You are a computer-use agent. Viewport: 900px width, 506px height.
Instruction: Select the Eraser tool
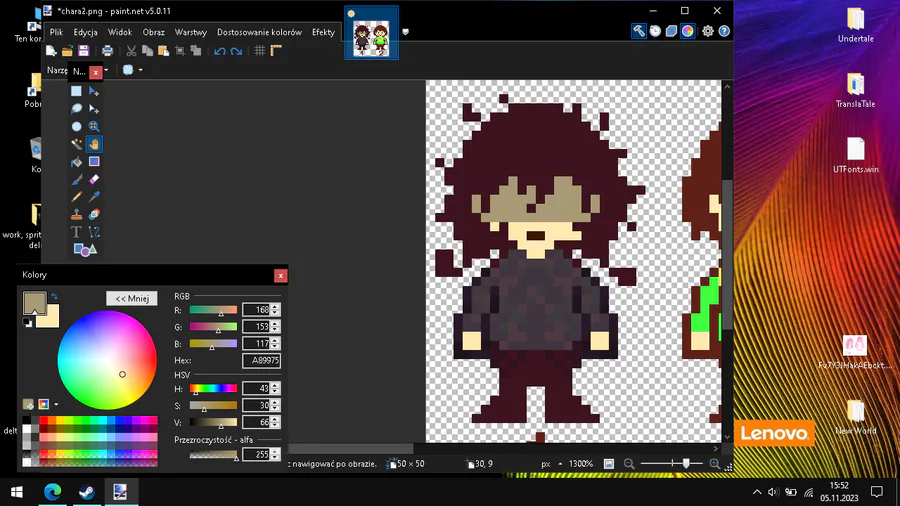(94, 180)
